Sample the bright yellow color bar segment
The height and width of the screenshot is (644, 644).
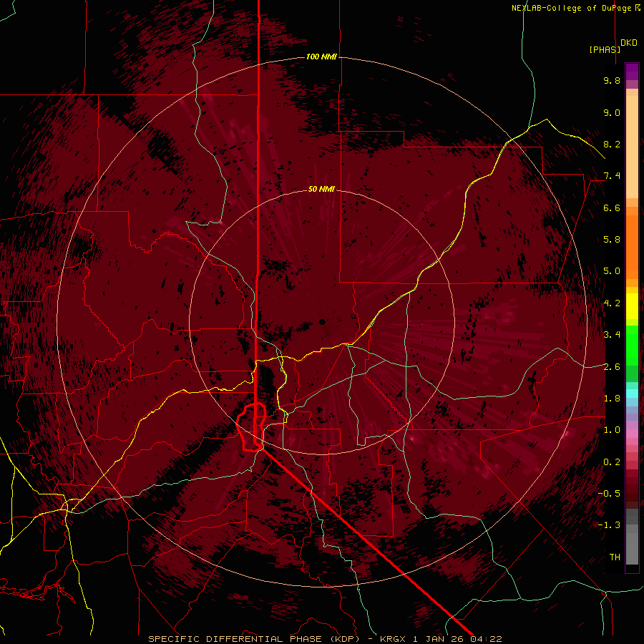pos(632,306)
